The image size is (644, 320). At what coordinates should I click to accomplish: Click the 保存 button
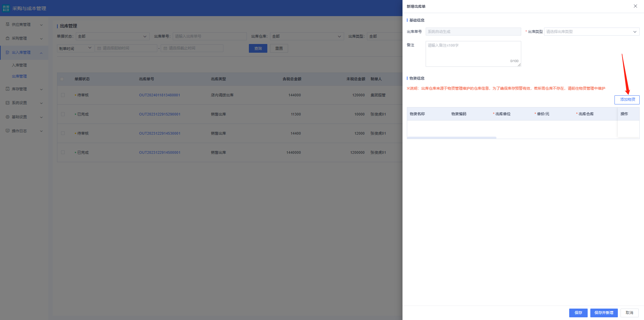pyautogui.click(x=578, y=313)
